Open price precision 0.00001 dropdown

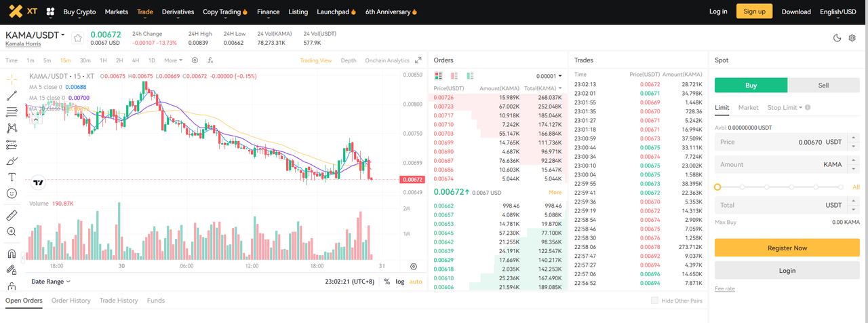[x=549, y=76]
